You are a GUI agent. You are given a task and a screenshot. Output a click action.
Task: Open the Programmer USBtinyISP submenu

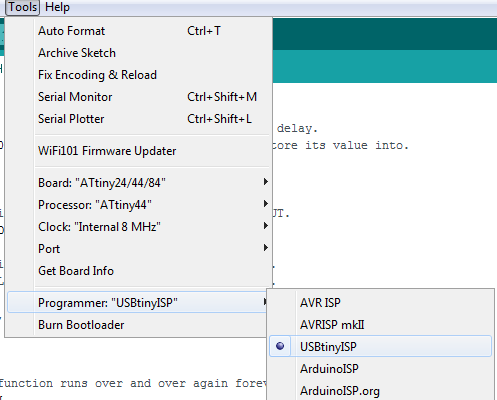[138, 303]
